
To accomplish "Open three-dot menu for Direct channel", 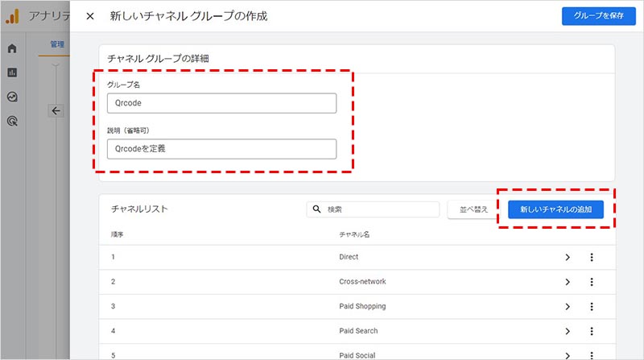I will point(592,258).
